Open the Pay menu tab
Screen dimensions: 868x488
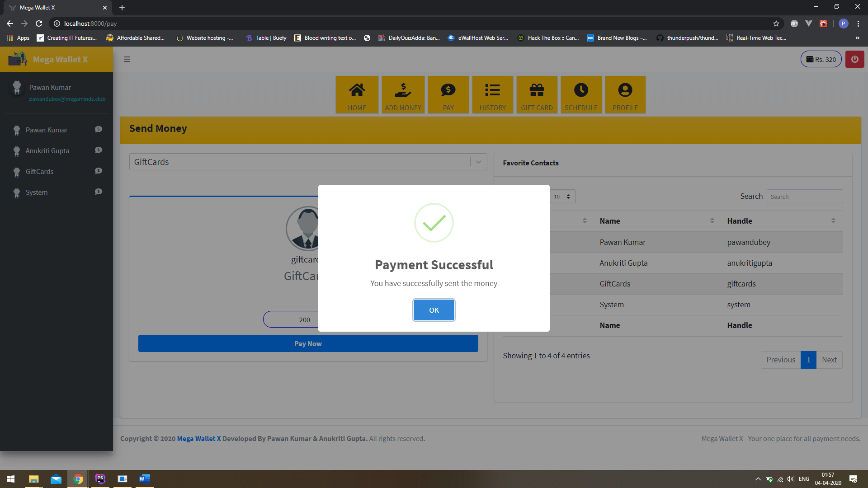(448, 94)
